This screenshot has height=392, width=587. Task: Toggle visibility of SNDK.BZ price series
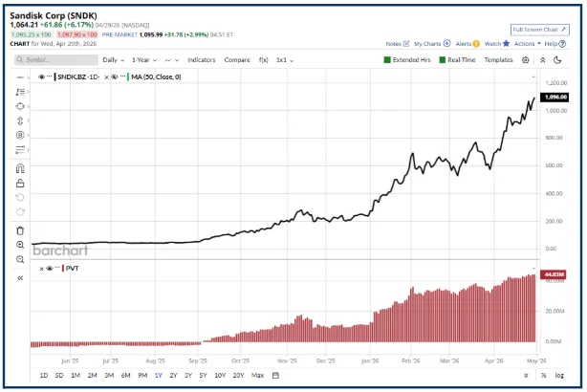(41, 76)
